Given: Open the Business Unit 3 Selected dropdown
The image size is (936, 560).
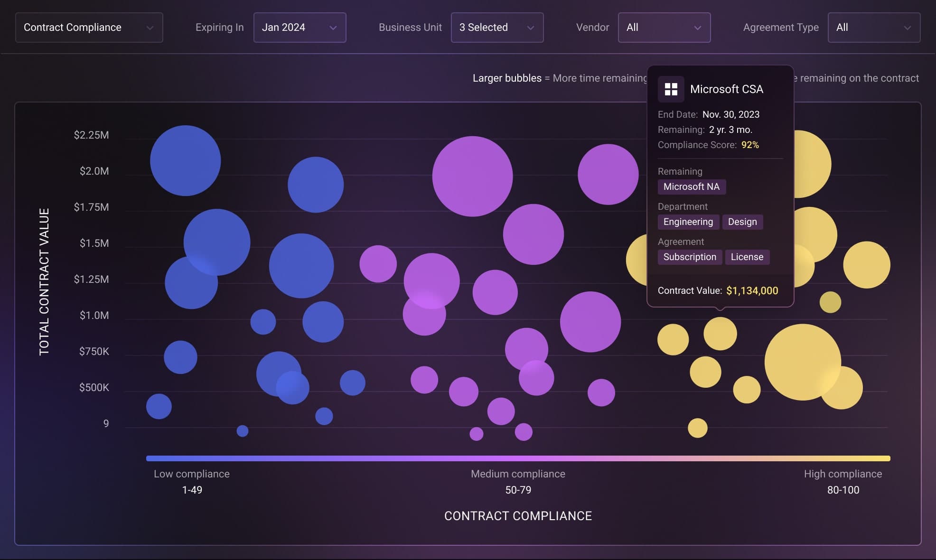Looking at the screenshot, I should [x=497, y=28].
